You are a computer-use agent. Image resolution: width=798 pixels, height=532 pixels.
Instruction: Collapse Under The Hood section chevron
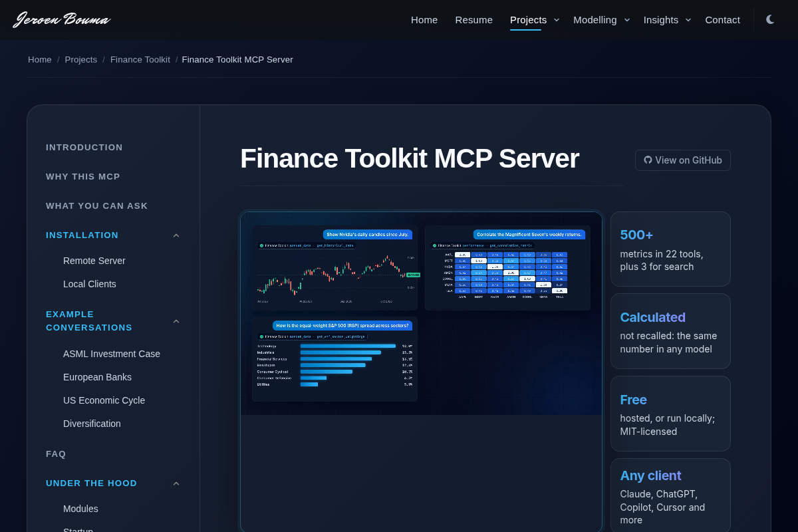tap(176, 483)
